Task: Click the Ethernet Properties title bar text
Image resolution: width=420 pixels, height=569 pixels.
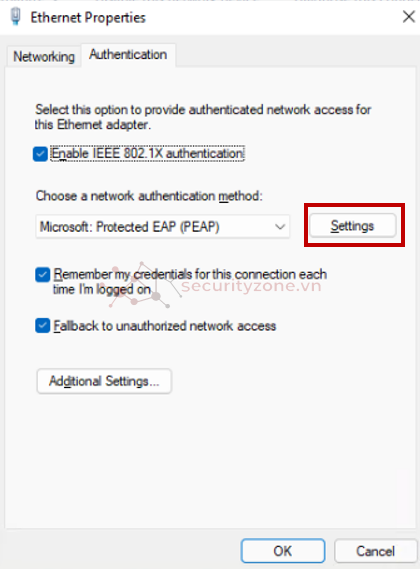Action: (88, 17)
